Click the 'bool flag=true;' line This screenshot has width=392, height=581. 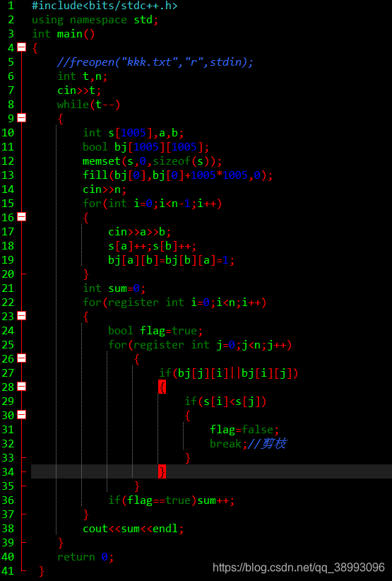tap(155, 331)
